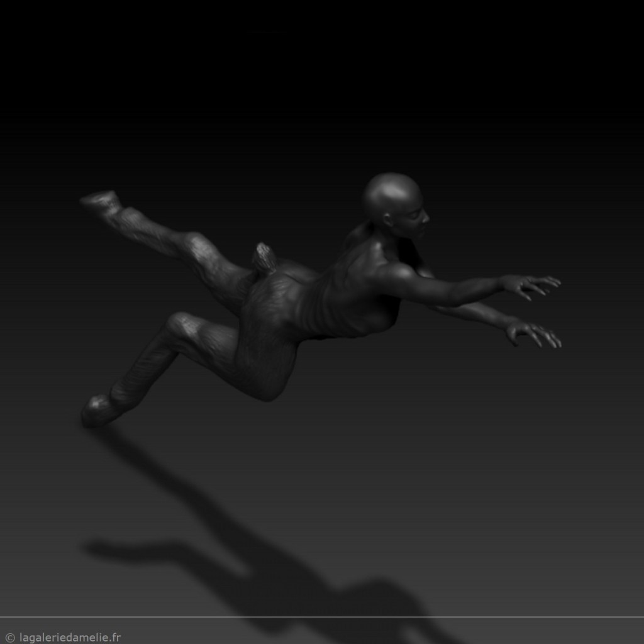Screen dimensions: 644x644
Task: Click the thin horizontal line above the watermark
Action: pos(322,617)
